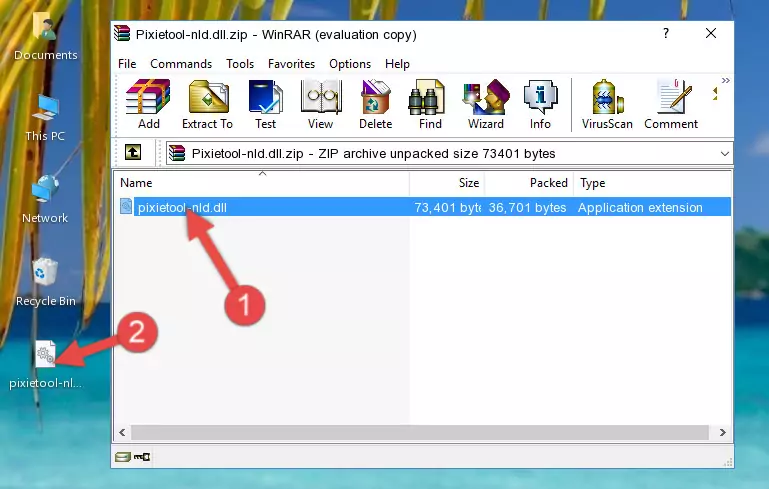This screenshot has height=489, width=769.
Task: Close the WinRAR window
Action: tap(711, 33)
